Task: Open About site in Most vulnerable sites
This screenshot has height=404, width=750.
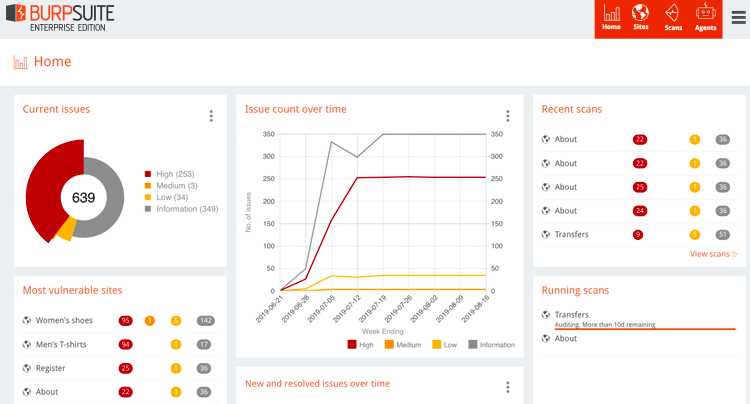Action: click(x=46, y=392)
